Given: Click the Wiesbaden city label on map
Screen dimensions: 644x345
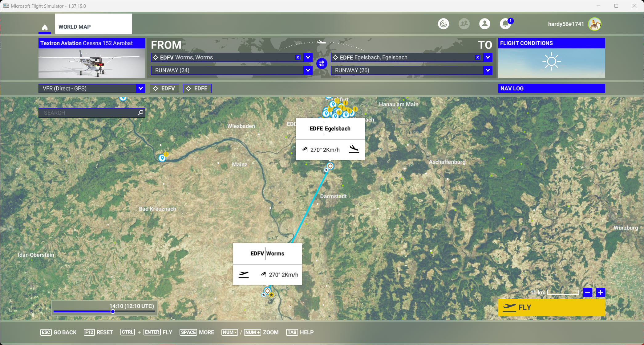Looking at the screenshot, I should pos(241,126).
